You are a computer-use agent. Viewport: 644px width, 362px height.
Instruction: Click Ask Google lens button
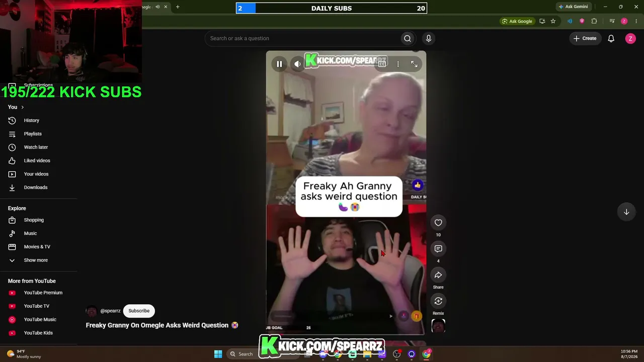click(517, 21)
